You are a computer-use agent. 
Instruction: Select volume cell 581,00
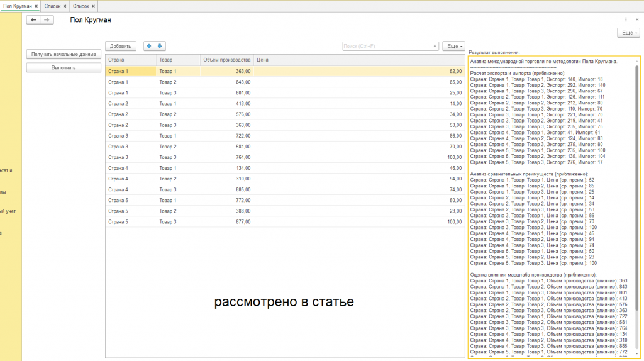click(x=226, y=147)
